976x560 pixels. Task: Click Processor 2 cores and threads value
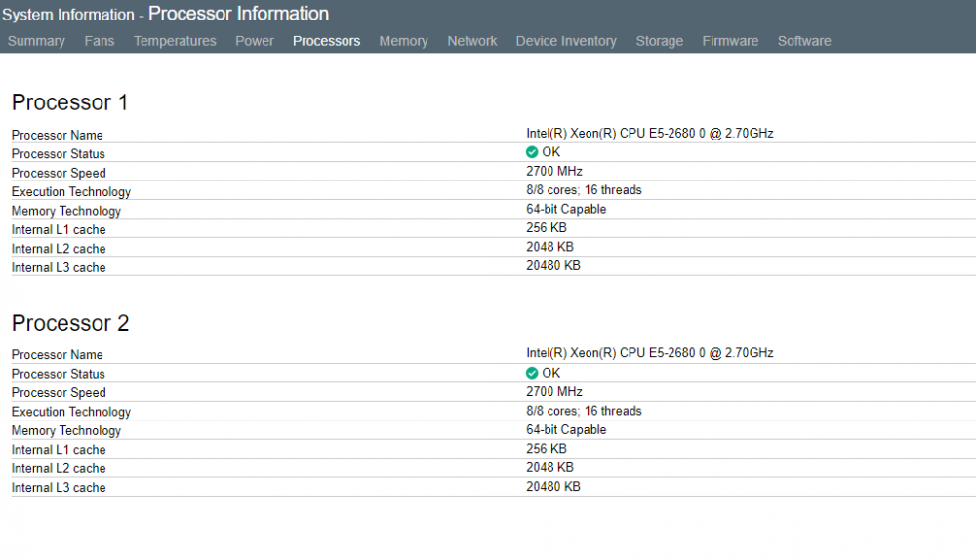[584, 411]
